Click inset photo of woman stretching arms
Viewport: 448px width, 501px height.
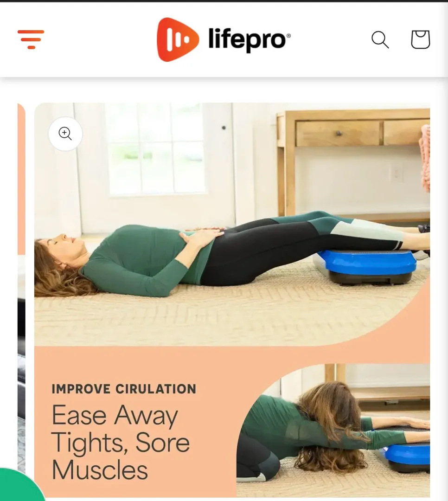[333, 430]
